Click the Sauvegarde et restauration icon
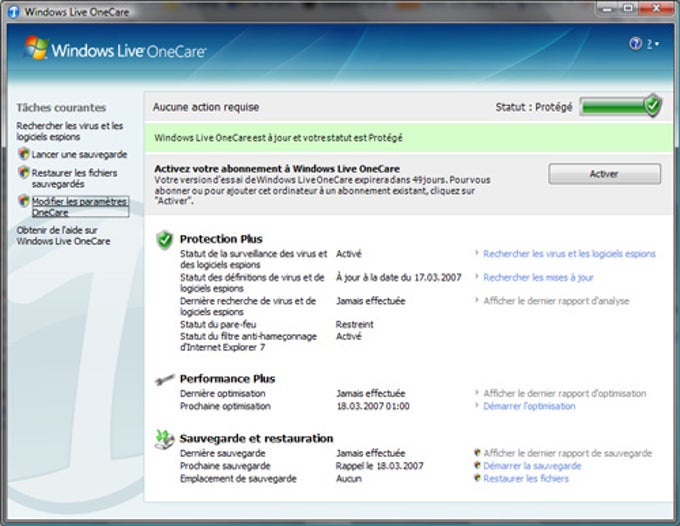This screenshot has width=680, height=526. pos(164,439)
